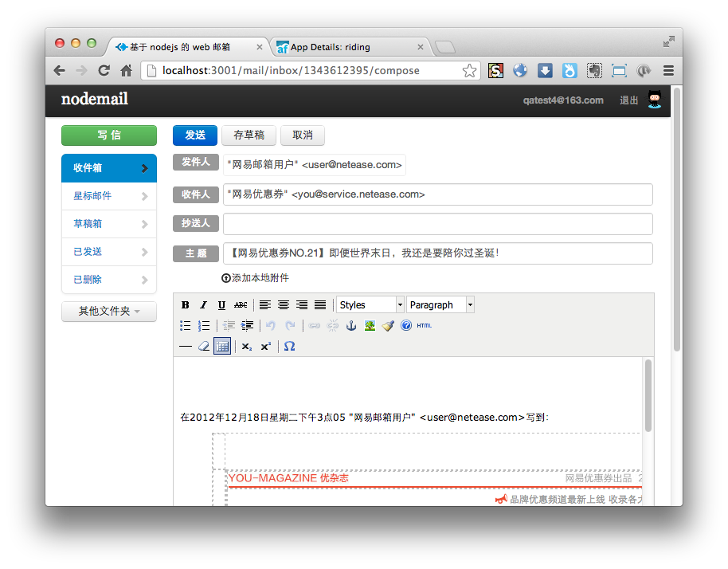
Task: Decrease indent (outdent) in editor
Action: point(229,326)
